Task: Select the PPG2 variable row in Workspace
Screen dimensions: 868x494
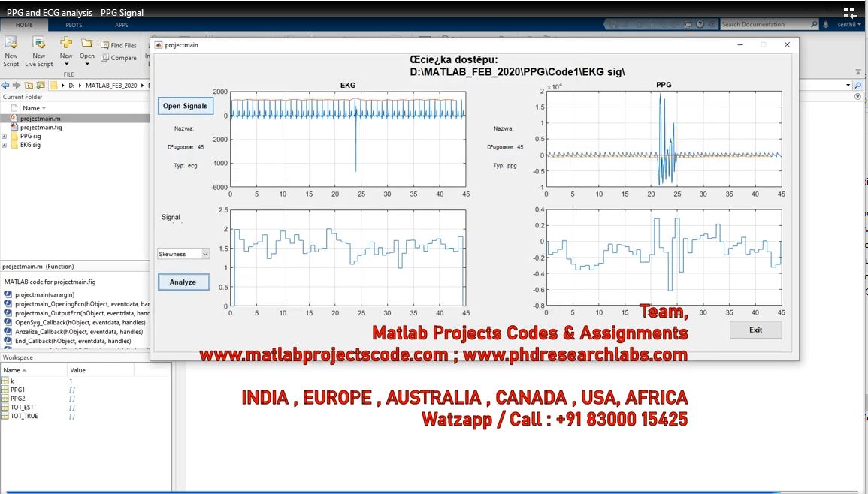Action: [86, 399]
